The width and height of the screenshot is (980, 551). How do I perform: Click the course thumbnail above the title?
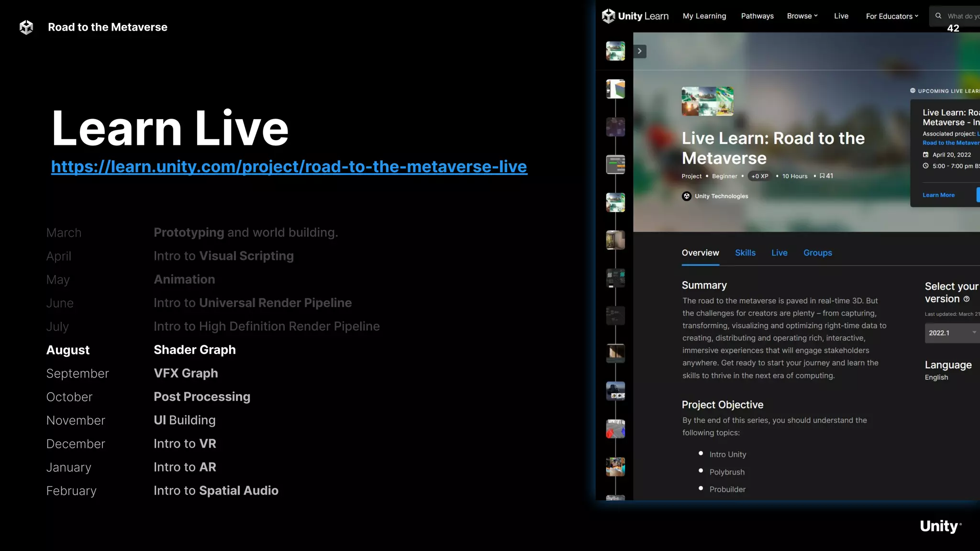(x=707, y=101)
